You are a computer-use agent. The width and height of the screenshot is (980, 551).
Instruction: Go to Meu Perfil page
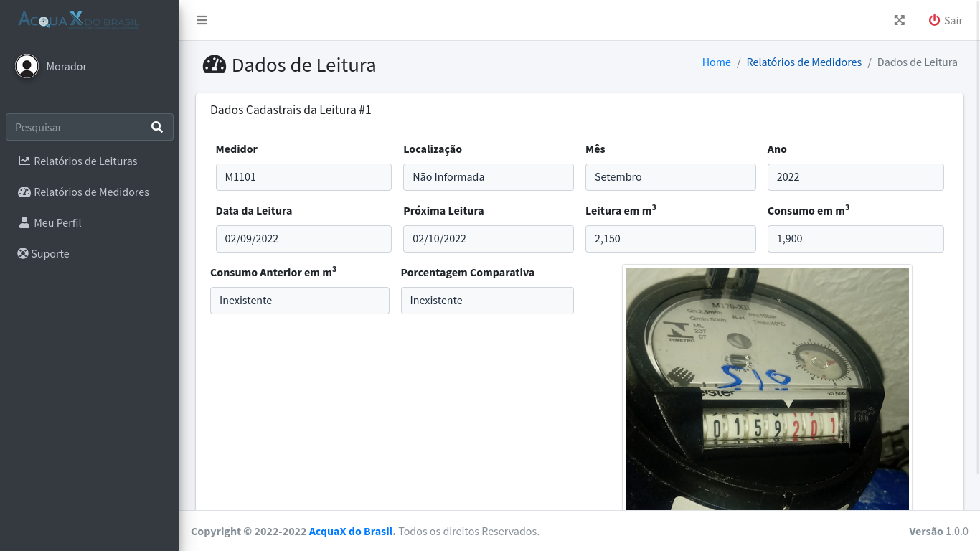(x=57, y=222)
